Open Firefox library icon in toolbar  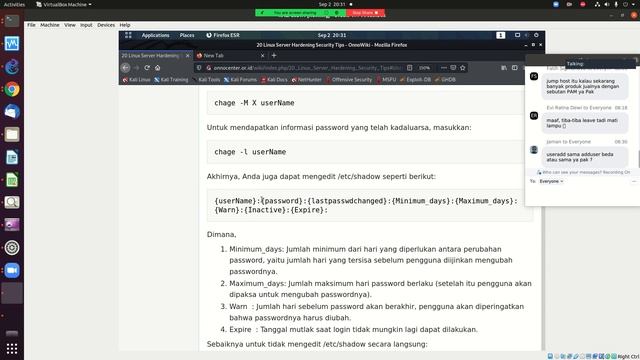click(504, 68)
